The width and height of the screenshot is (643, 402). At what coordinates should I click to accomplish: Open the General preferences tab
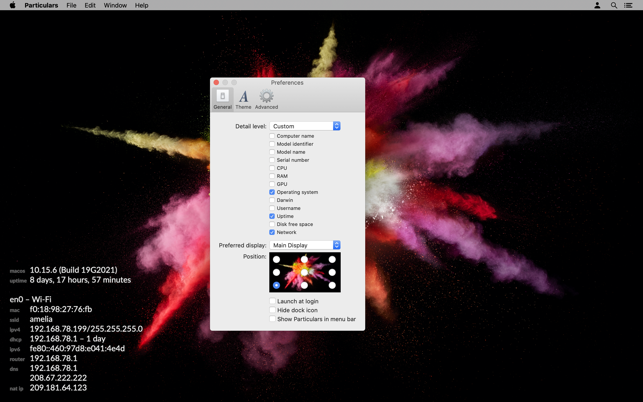point(222,98)
